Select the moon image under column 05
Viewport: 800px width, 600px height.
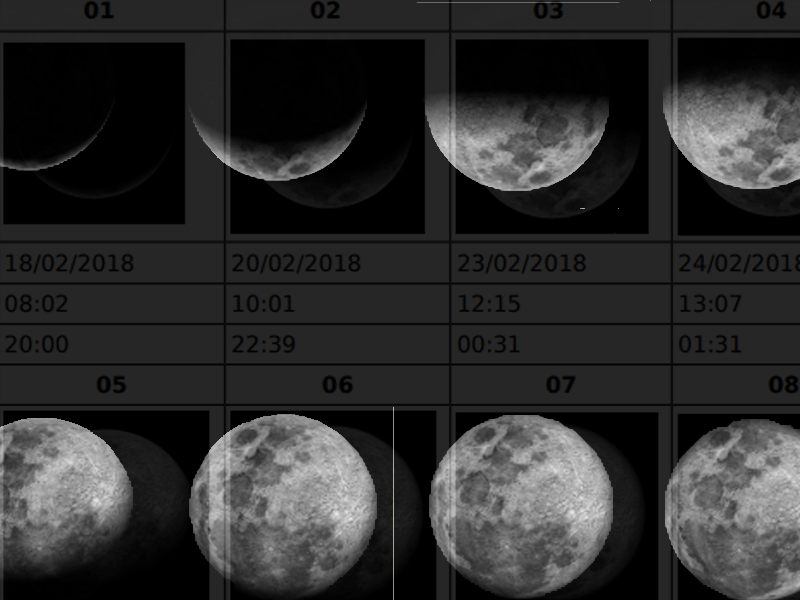point(105,505)
